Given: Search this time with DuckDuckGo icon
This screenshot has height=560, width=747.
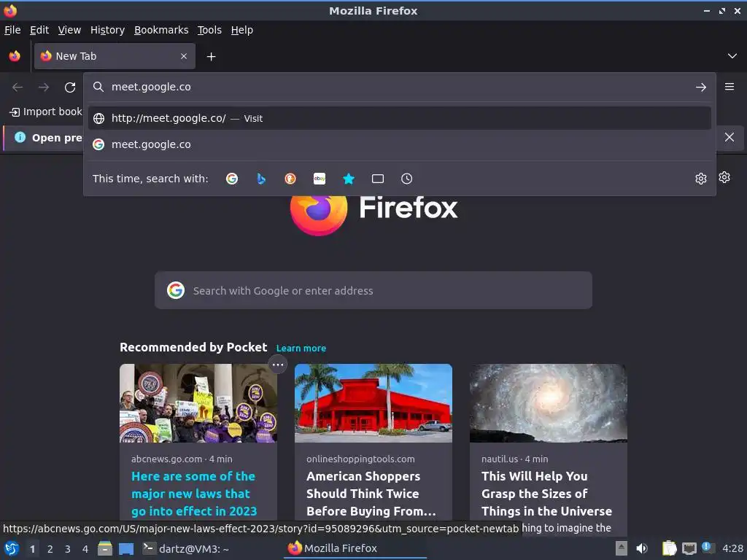Looking at the screenshot, I should click(x=290, y=179).
